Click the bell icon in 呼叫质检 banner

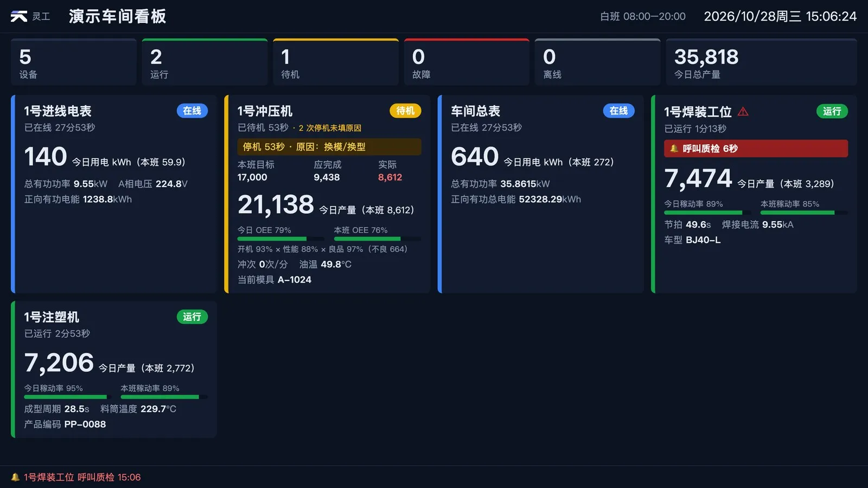(674, 149)
